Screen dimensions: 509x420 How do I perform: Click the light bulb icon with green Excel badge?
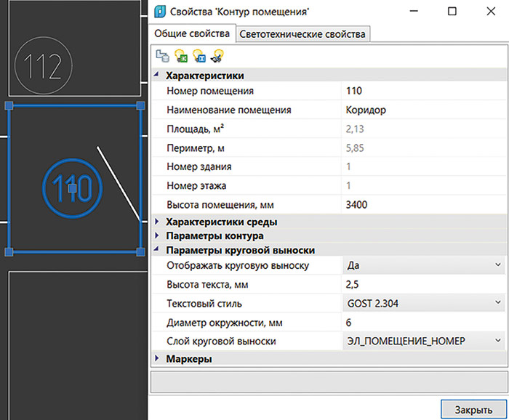tap(180, 55)
